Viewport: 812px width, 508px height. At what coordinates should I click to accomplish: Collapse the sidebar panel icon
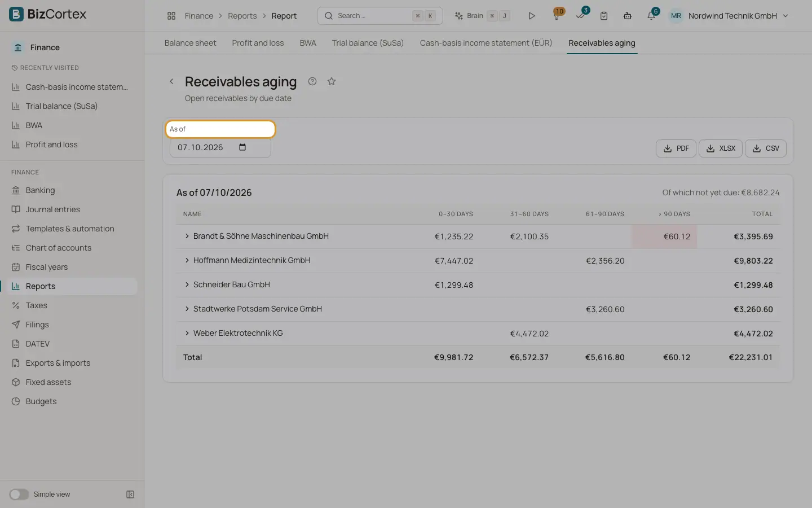point(130,494)
